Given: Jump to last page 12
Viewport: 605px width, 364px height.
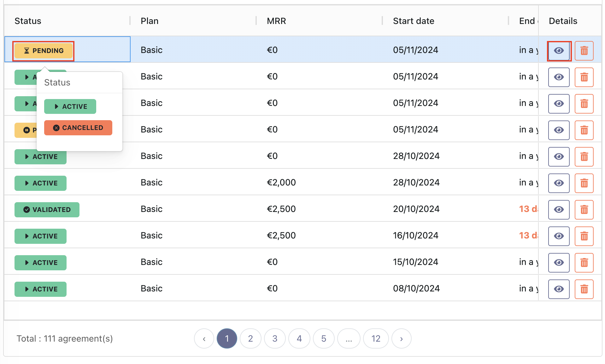Looking at the screenshot, I should click(x=376, y=338).
